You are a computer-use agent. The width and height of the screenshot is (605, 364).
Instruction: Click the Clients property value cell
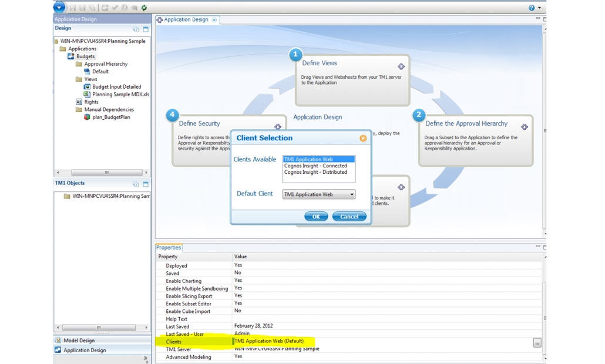tap(382, 341)
